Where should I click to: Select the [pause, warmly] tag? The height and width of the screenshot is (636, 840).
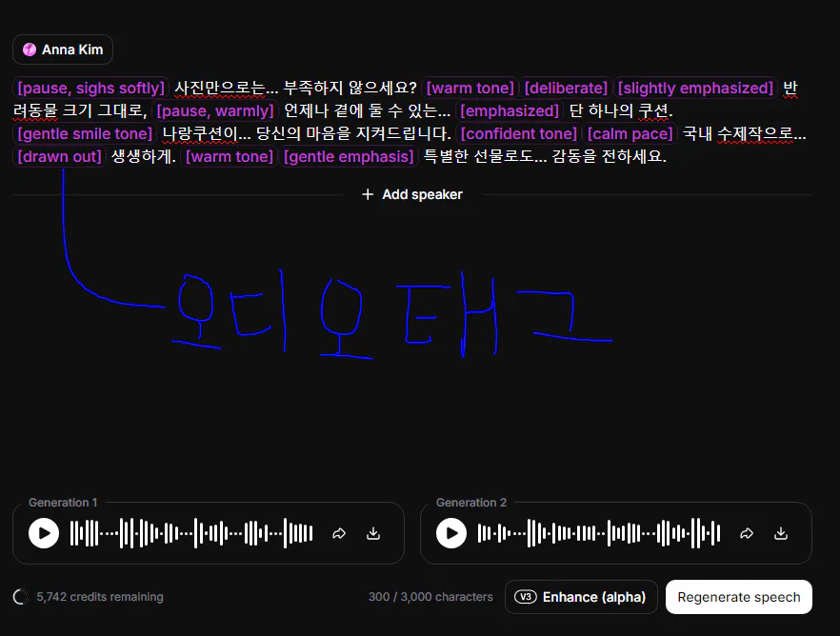(215, 110)
